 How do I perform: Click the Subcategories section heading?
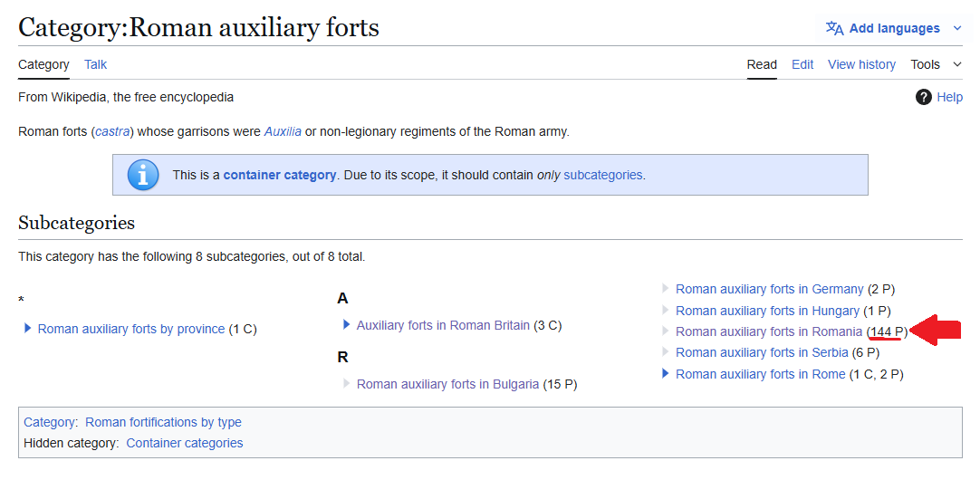[x=76, y=223]
